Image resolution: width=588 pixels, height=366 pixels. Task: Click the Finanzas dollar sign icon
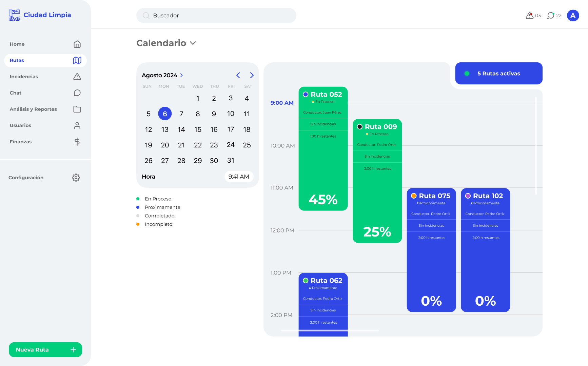coord(77,142)
